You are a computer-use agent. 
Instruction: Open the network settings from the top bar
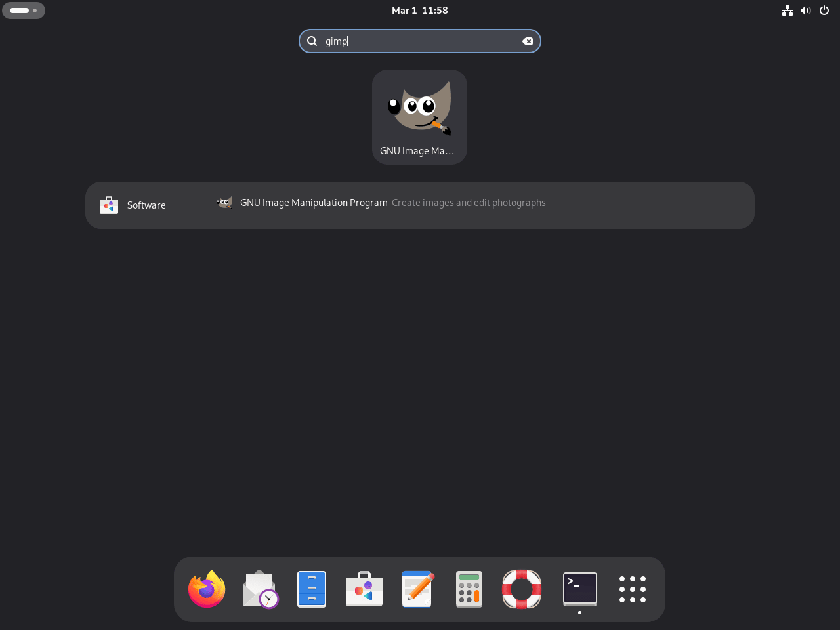pos(787,10)
